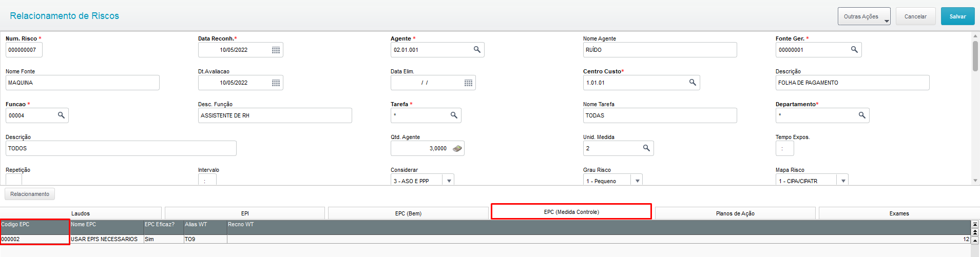Focus Intervalo time field
Screen dimensions: 980x257
[x=207, y=180]
